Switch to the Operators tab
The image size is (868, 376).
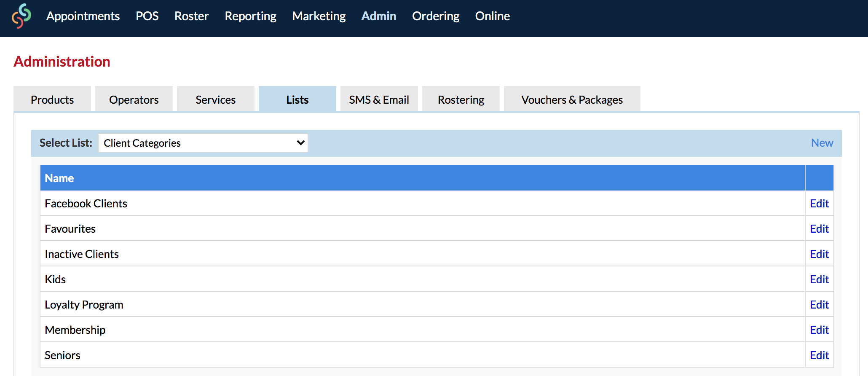point(134,99)
